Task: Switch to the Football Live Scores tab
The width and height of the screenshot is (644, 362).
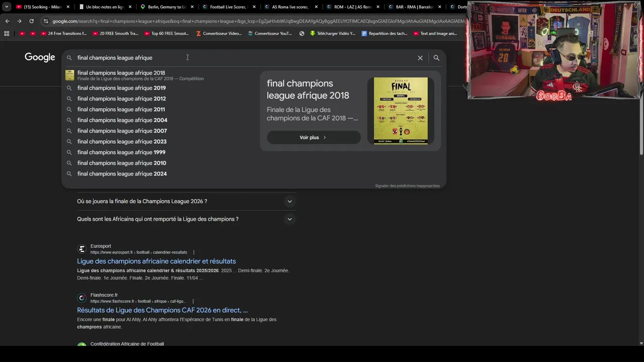Action: [x=228, y=7]
